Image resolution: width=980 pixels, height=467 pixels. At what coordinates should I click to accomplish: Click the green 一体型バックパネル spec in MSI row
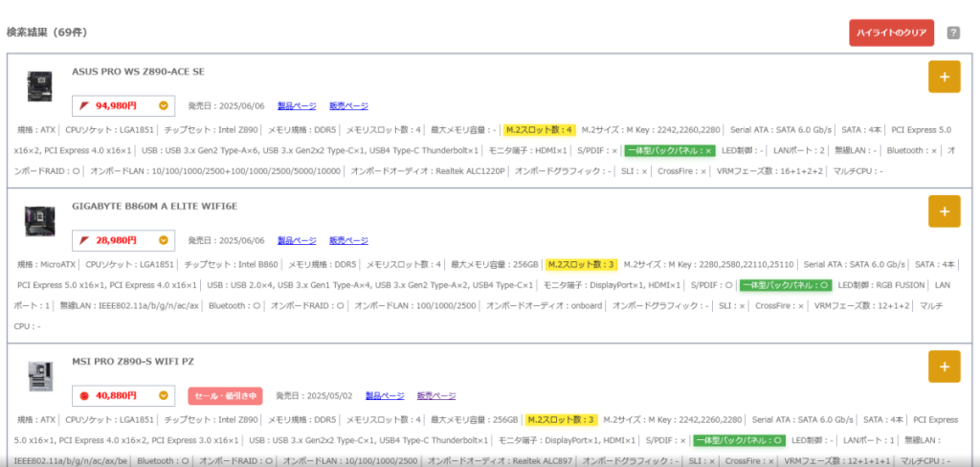point(740,440)
